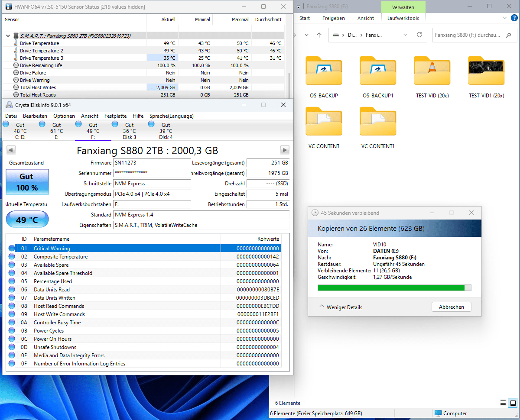Select the E: disk status orb
Screen dimensions: 520x420
pos(42,124)
